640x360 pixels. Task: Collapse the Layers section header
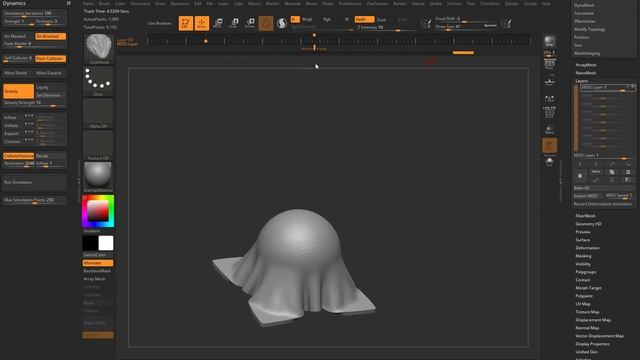[582, 81]
